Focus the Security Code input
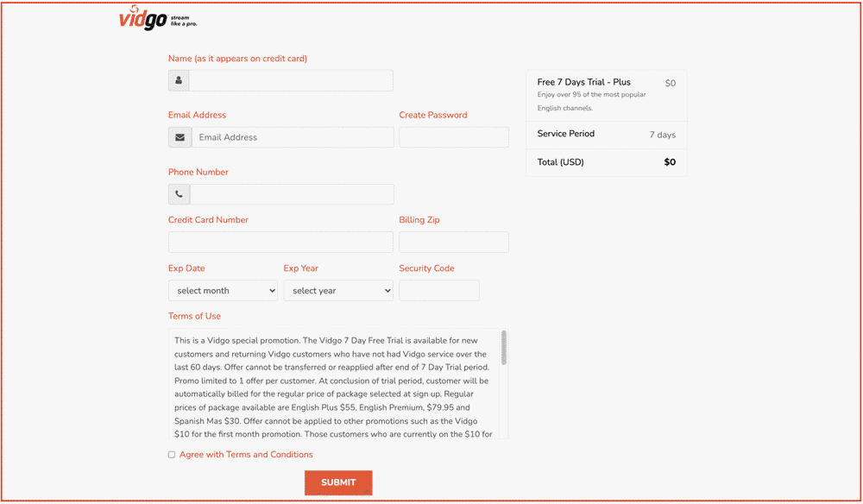The width and height of the screenshot is (863, 504). 439,291
